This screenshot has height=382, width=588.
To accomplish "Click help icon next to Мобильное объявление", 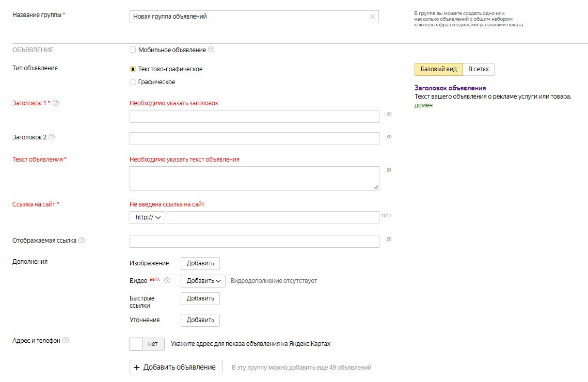I will click(x=211, y=50).
